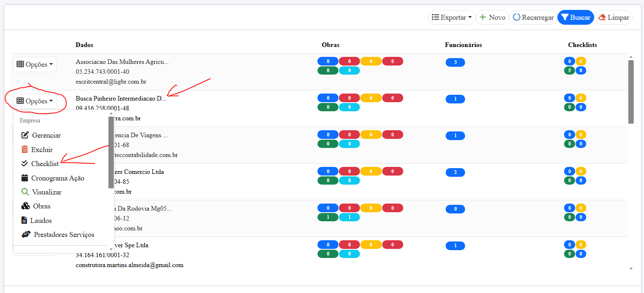Screen dimensions: 644x293
Task: Click the Limpar eraser button
Action: pos(613,17)
